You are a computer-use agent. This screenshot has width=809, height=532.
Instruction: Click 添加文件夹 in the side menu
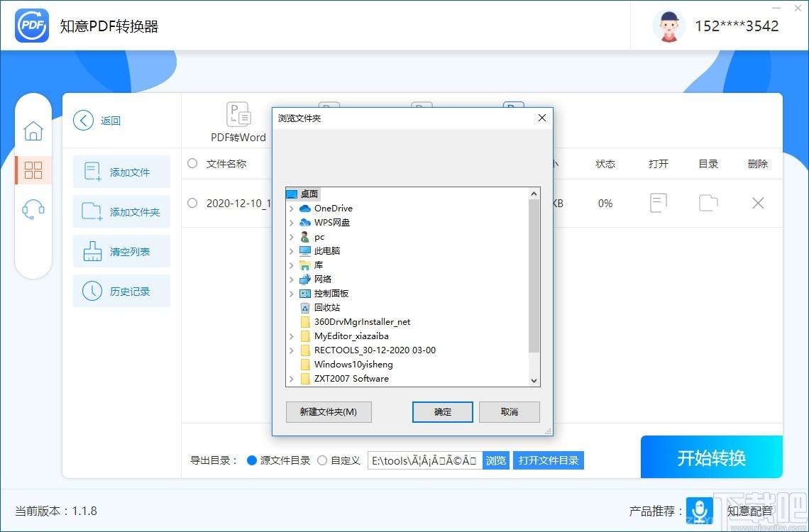pyautogui.click(x=121, y=211)
